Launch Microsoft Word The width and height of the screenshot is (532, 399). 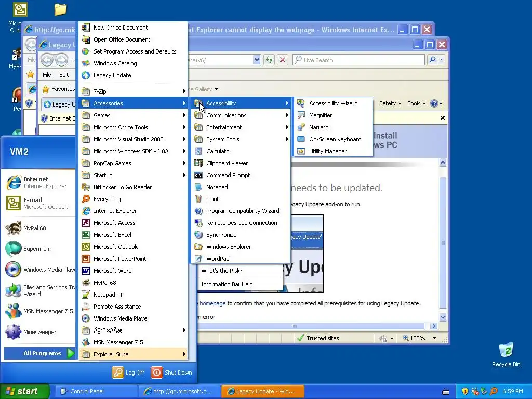[x=134, y=270]
